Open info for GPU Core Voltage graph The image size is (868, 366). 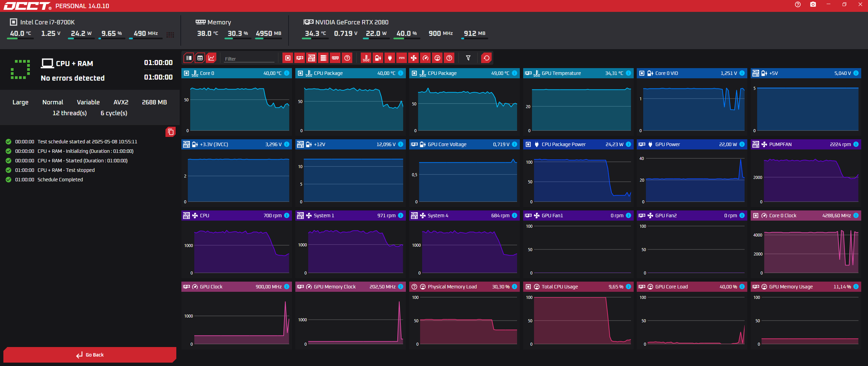coord(514,144)
